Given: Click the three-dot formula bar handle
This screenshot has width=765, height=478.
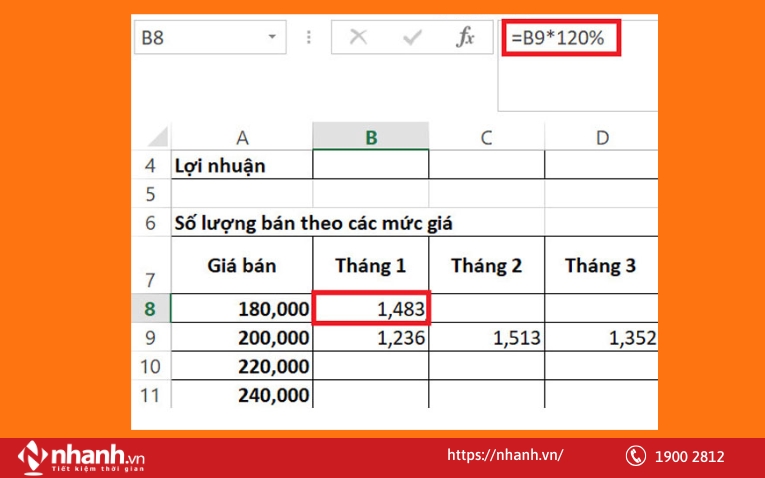Looking at the screenshot, I should [x=308, y=38].
